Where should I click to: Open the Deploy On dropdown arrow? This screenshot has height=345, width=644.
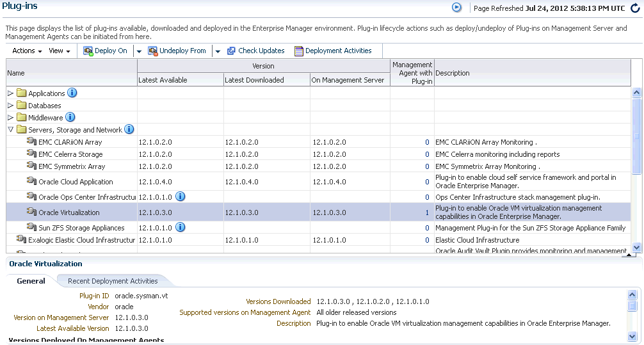tap(139, 51)
